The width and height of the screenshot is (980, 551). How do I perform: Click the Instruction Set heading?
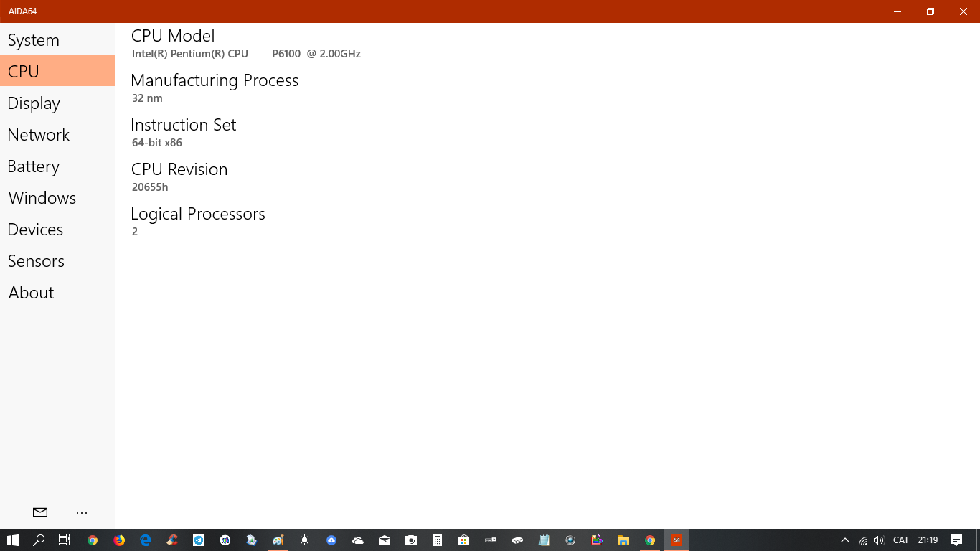pyautogui.click(x=184, y=125)
